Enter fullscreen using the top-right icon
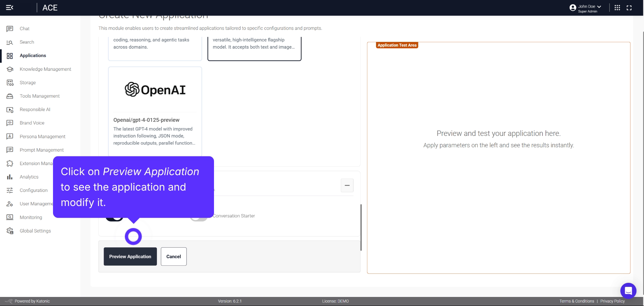 coord(630,7)
